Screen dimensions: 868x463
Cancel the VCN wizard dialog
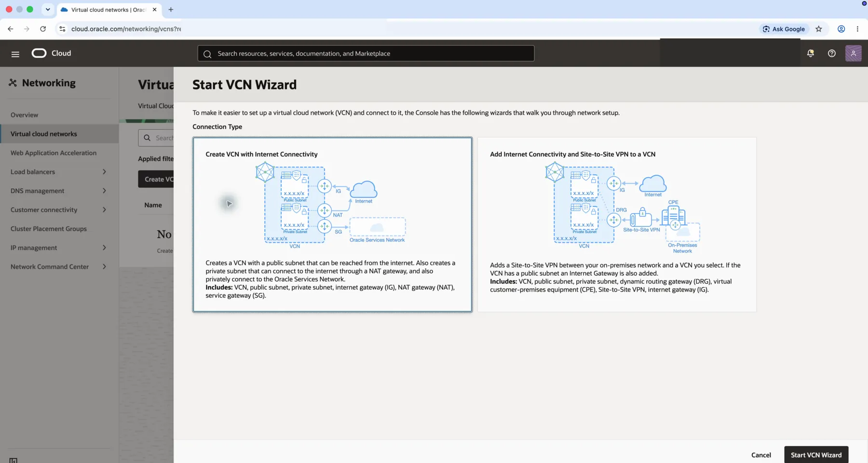[x=761, y=455]
